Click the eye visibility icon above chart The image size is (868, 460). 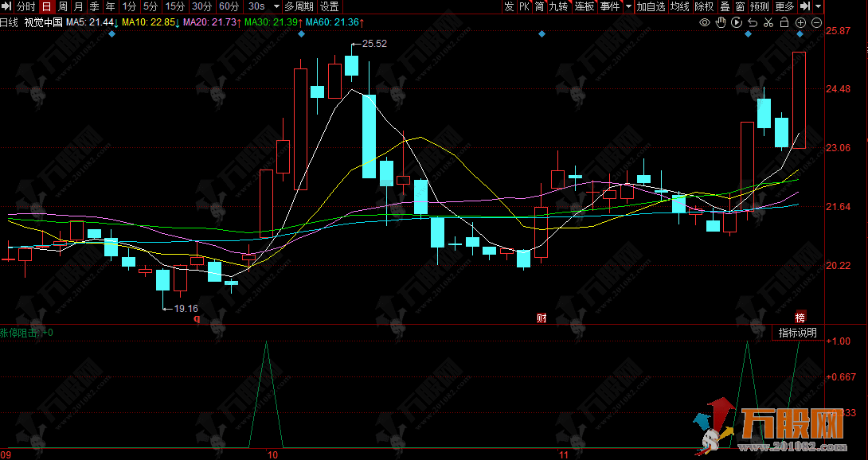click(x=705, y=22)
